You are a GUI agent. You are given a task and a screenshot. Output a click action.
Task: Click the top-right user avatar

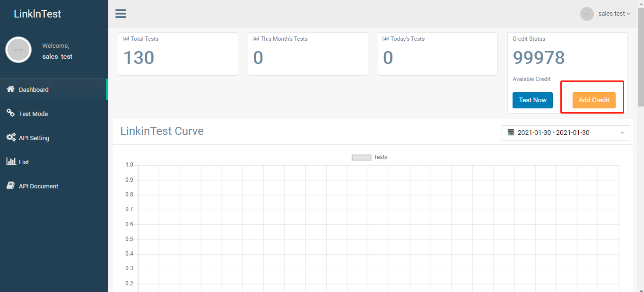(x=587, y=14)
